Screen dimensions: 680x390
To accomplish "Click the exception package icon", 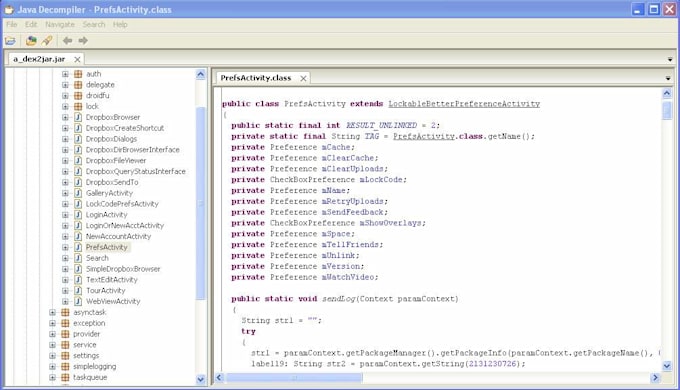I will click(65, 323).
